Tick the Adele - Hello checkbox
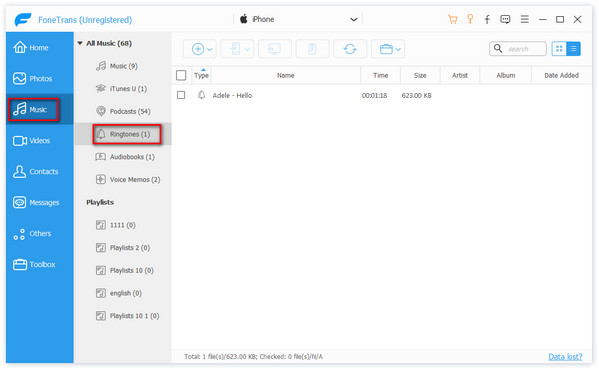This screenshot has width=599, height=370. tap(181, 95)
